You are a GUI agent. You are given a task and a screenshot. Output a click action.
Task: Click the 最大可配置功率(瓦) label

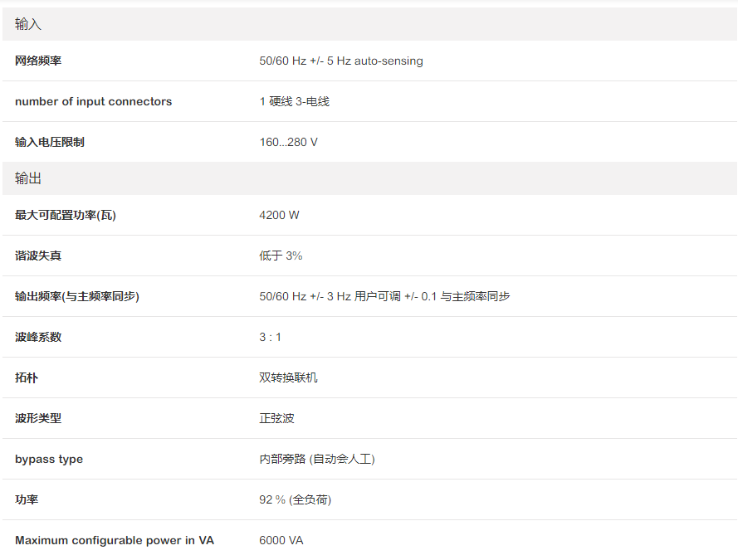(x=66, y=215)
